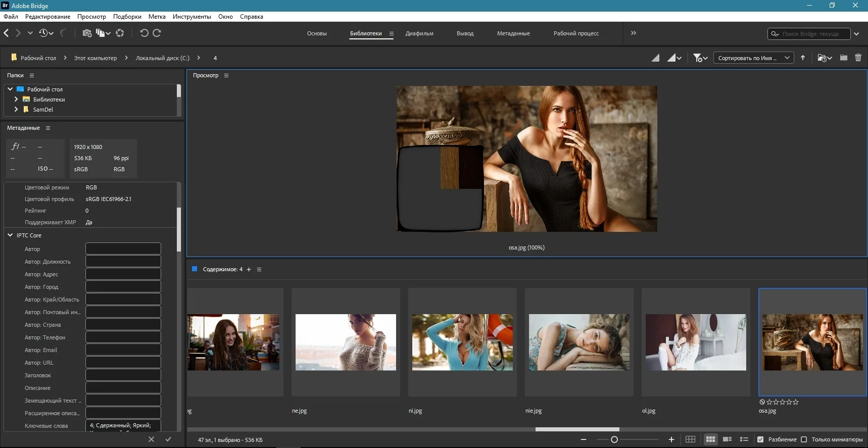Disable the Разбиение checkbox
This screenshot has height=448, width=868.
coord(760,439)
